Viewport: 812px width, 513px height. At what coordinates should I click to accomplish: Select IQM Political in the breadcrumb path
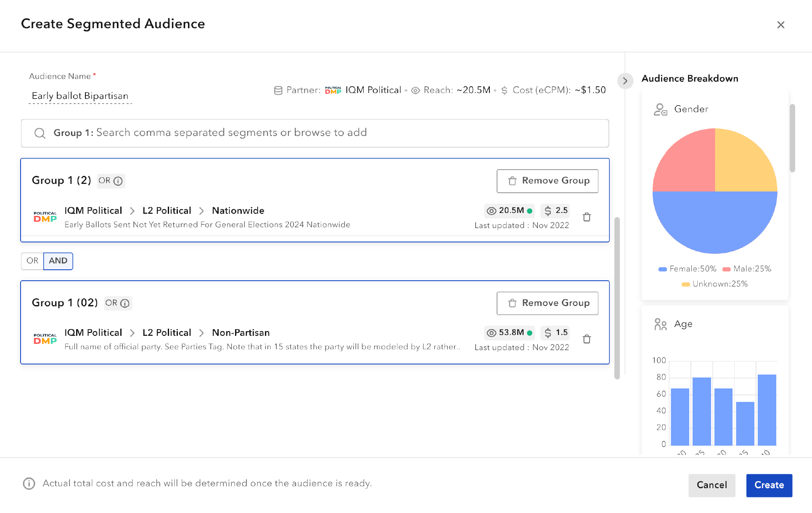coord(93,210)
